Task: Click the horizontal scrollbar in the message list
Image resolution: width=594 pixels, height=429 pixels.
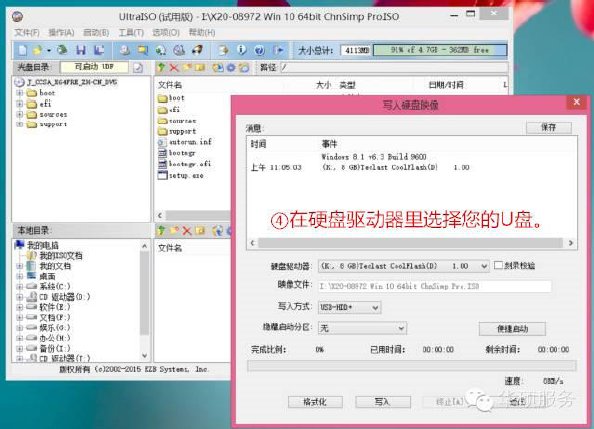Action: pos(411,243)
